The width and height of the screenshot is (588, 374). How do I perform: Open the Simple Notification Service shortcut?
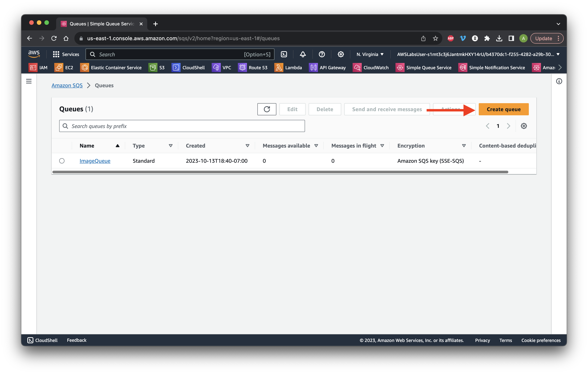coord(492,68)
